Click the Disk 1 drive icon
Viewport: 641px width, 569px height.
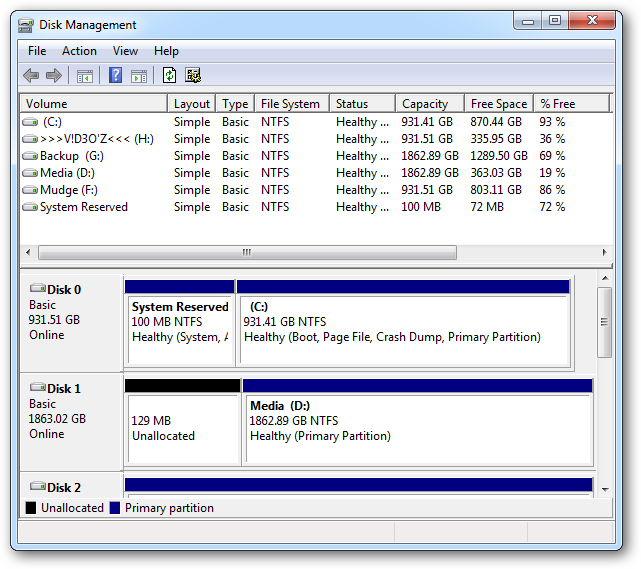pos(38,387)
